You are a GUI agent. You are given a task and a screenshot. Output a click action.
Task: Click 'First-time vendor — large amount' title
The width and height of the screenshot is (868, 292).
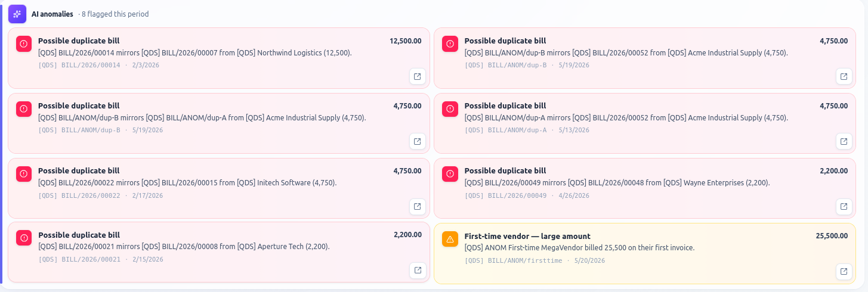click(527, 236)
